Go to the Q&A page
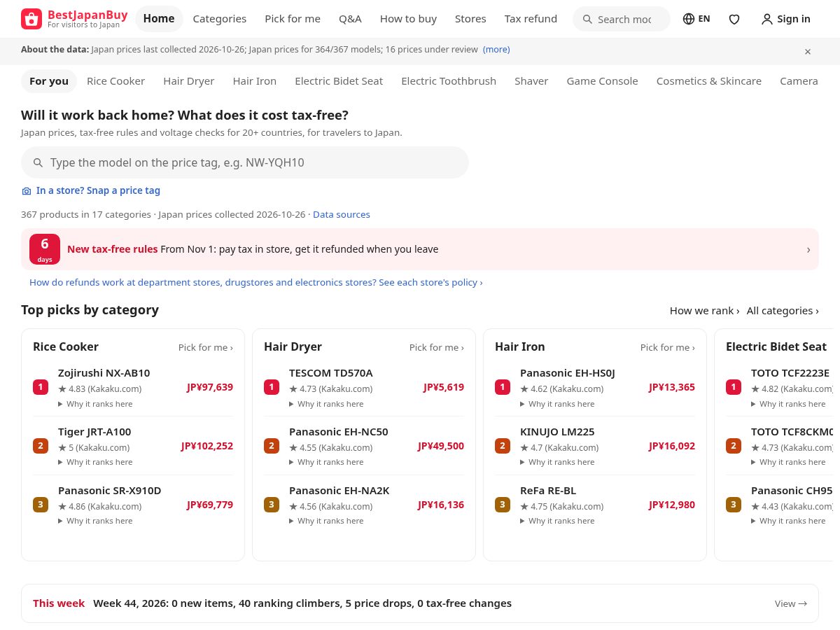This screenshot has height=630, width=840. pos(350,19)
